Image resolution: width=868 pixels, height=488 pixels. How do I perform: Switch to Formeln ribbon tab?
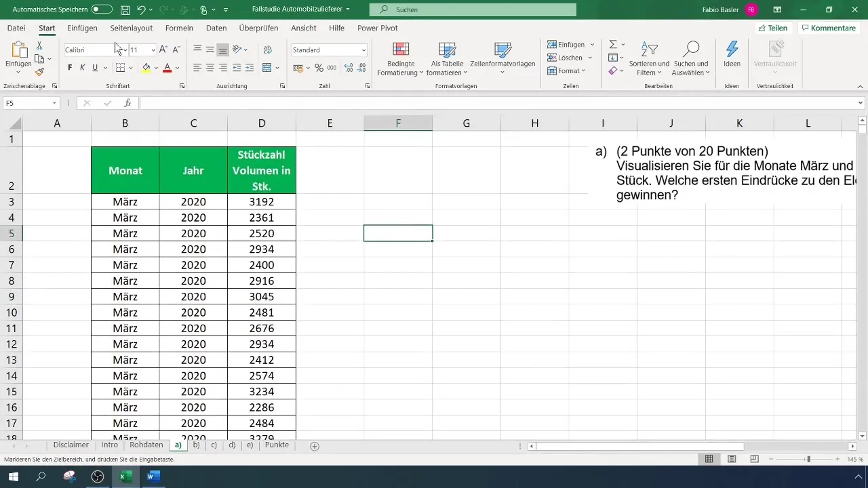coord(179,28)
